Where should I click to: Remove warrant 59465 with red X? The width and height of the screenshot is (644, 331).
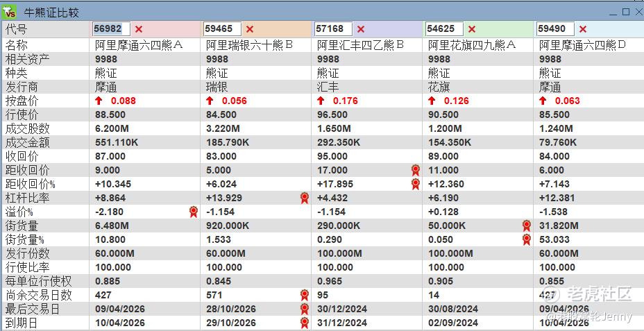(x=250, y=29)
